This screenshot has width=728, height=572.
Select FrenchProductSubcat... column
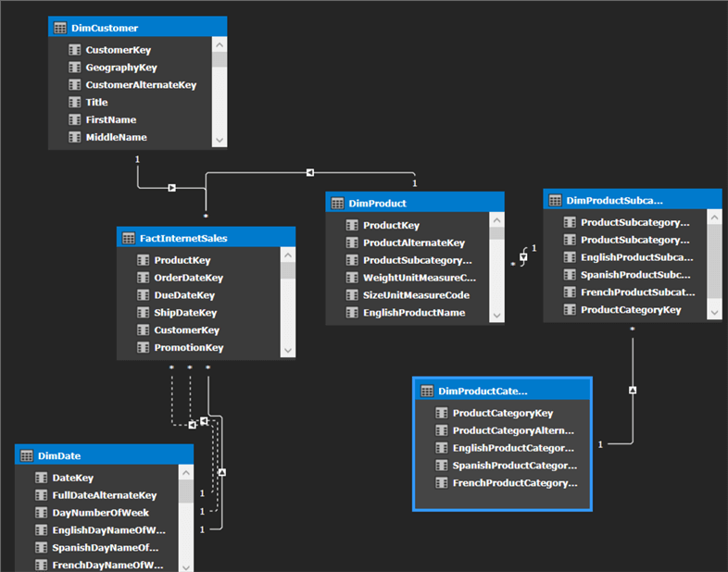point(637,292)
